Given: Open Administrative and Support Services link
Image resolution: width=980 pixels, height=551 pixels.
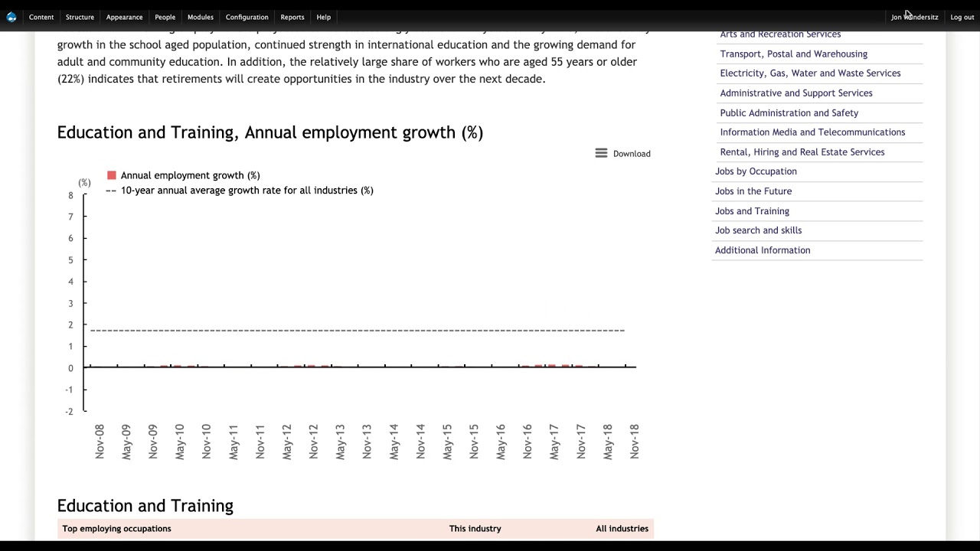Looking at the screenshot, I should [795, 93].
